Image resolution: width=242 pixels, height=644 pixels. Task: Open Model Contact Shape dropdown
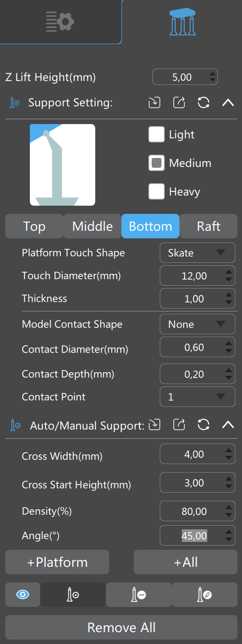[x=197, y=324]
